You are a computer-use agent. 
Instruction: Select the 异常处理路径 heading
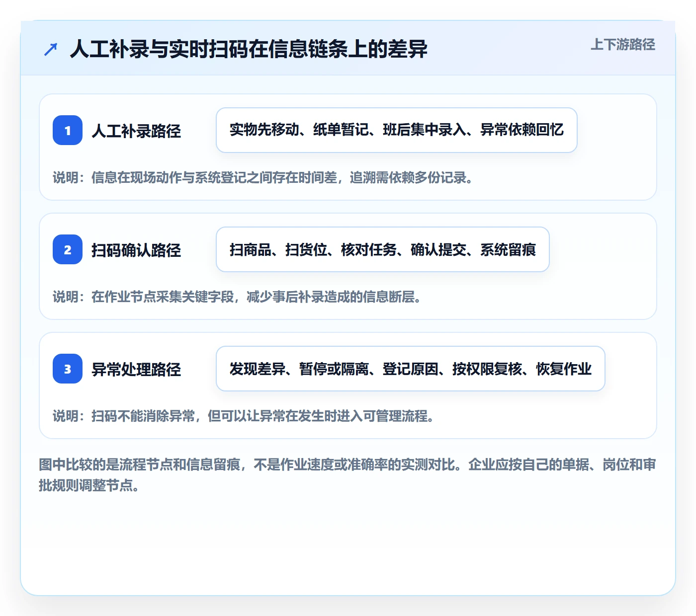[x=136, y=369]
